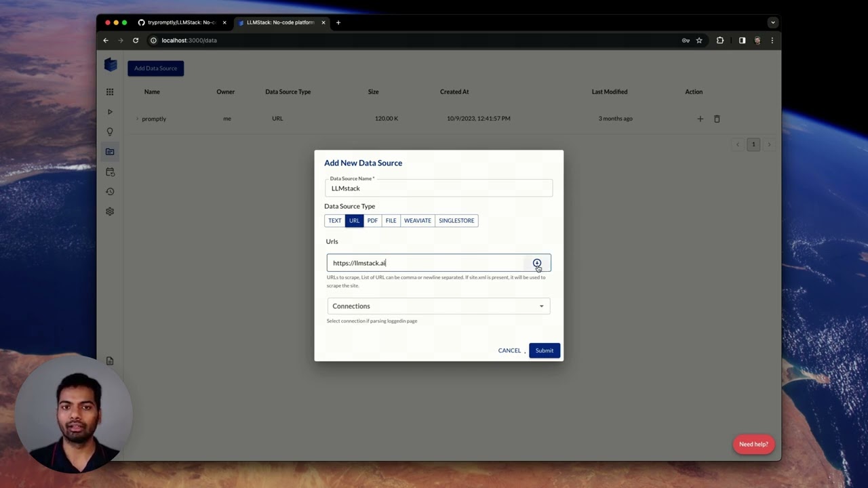Click the 3 months ago cell

coord(615,119)
